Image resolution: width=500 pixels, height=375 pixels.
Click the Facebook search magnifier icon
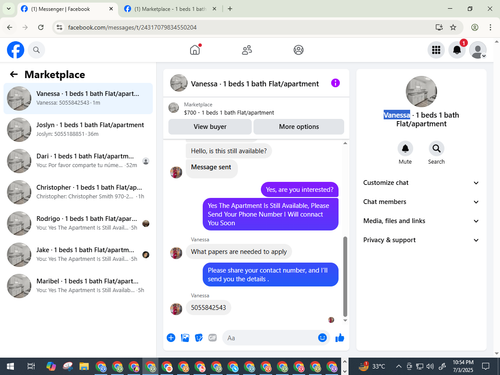(x=36, y=50)
